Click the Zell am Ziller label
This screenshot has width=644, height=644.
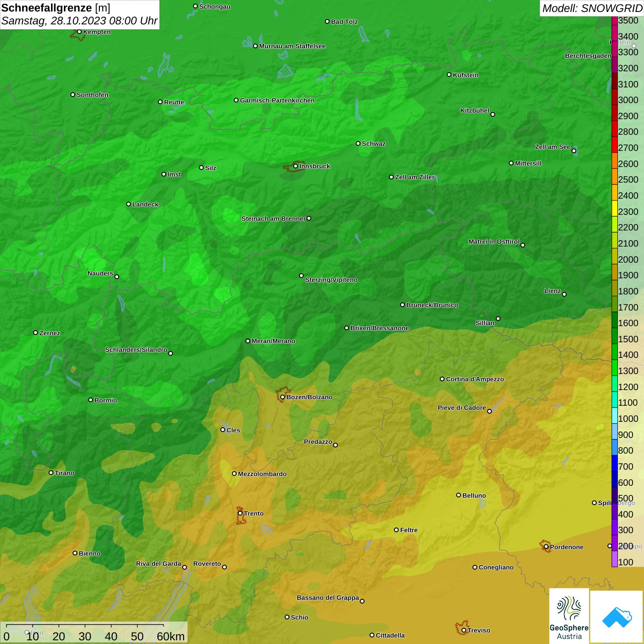(415, 177)
